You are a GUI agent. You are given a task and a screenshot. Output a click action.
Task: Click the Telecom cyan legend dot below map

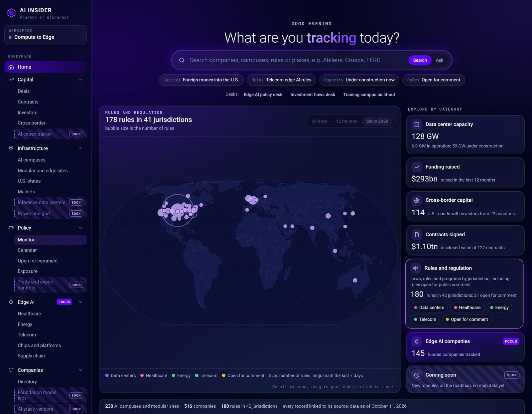197,376
